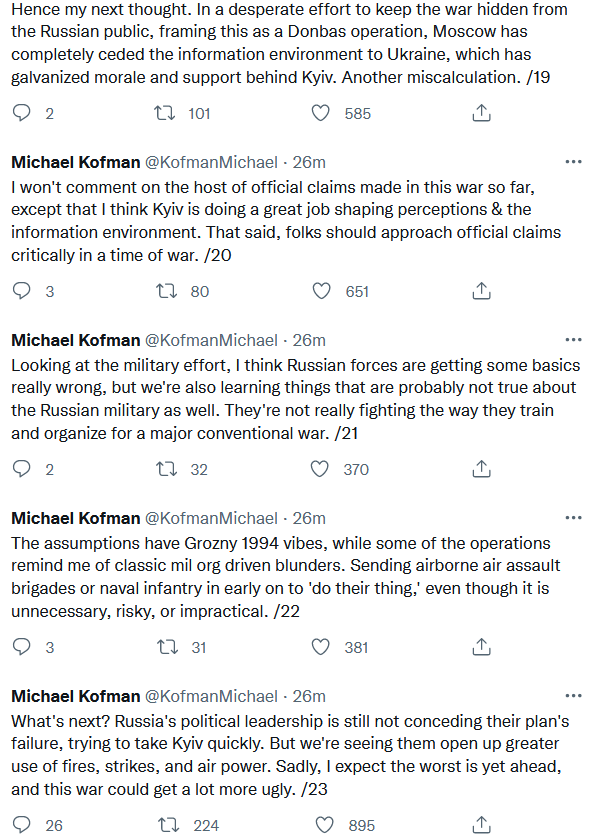598x838 pixels.
Task: Share the /19 tweet
Action: 481,113
